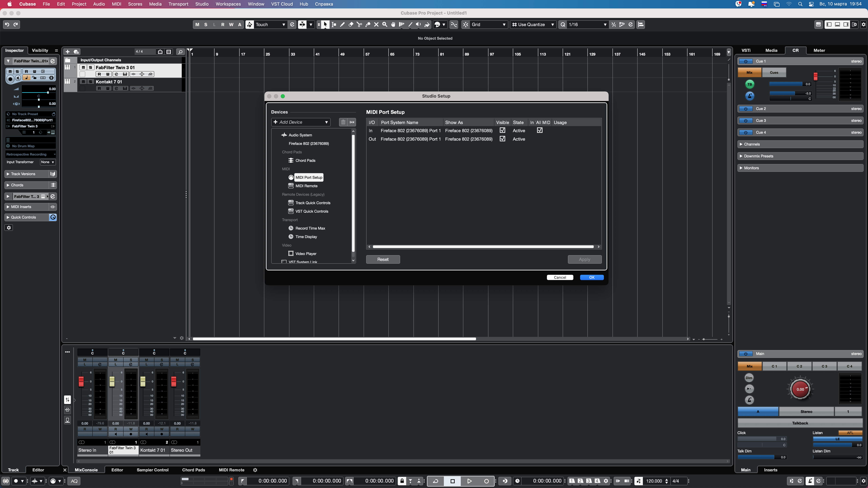Mute the FabFilter Twin 3 01 track
Viewport: 868px width, 488px height.
(x=83, y=67)
